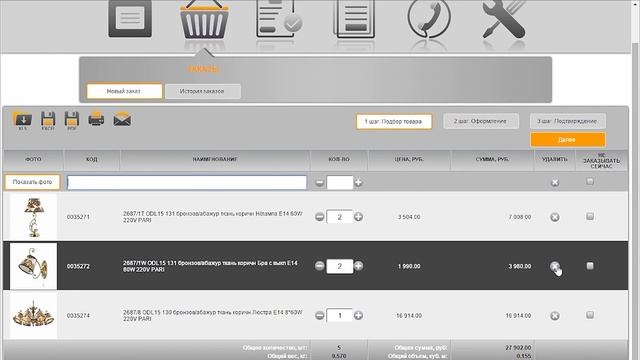Click the Excel save floppy disk icon
Image resolution: width=640 pixels, height=360 pixels.
tap(48, 121)
